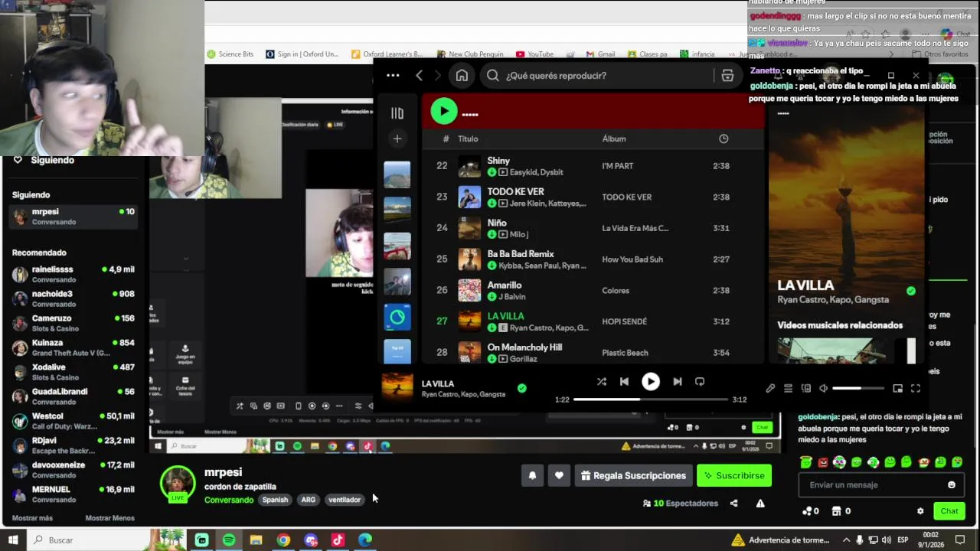This screenshot has height=551, width=980.
Task: Click the Spotify search field
Action: click(597, 75)
